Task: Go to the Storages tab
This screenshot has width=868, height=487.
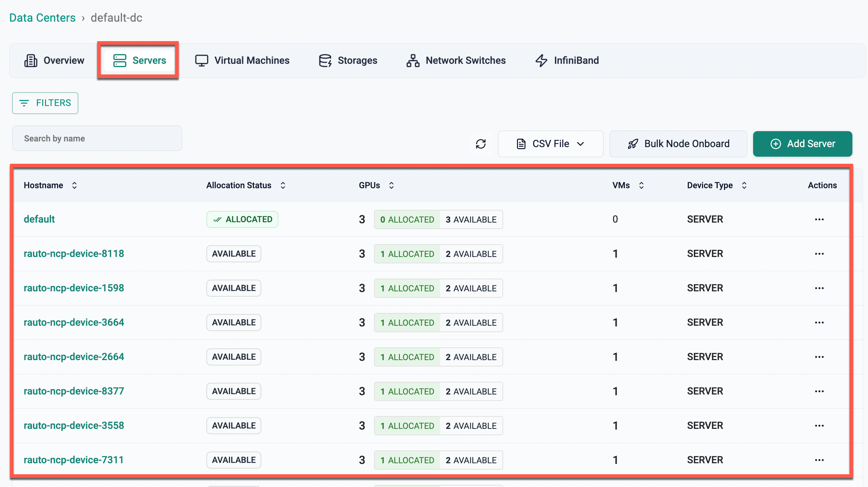Action: pyautogui.click(x=348, y=61)
